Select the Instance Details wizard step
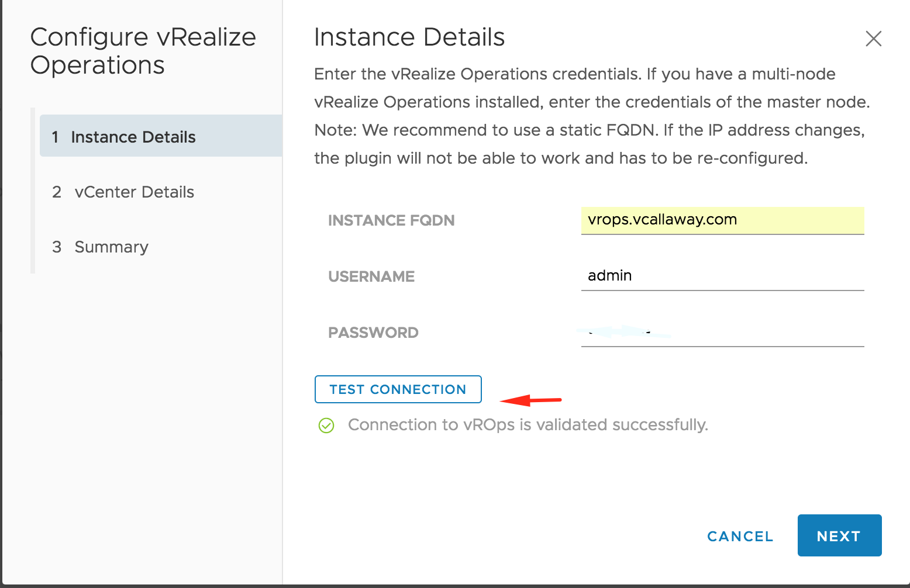This screenshot has height=588, width=910. click(161, 136)
